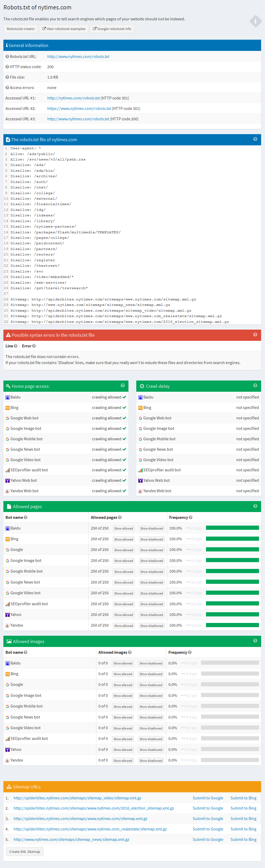Show allowed images for Google Mobile bot
This screenshot has height=868, width=265.
[x=123, y=707]
